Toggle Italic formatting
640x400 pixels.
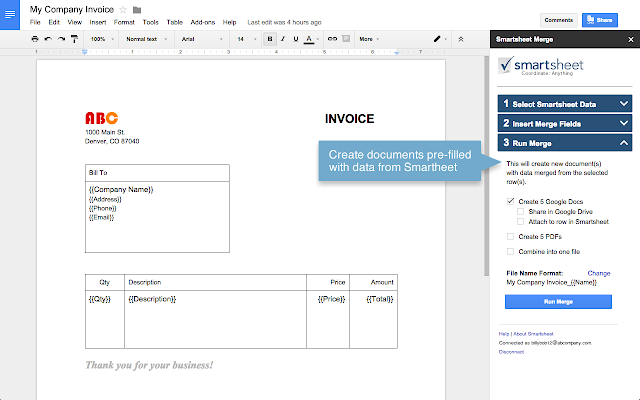(283, 39)
